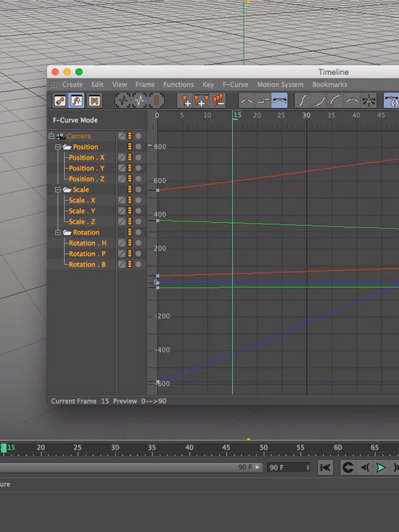Open the Functions menu
The height and width of the screenshot is (532, 399).
click(x=179, y=84)
